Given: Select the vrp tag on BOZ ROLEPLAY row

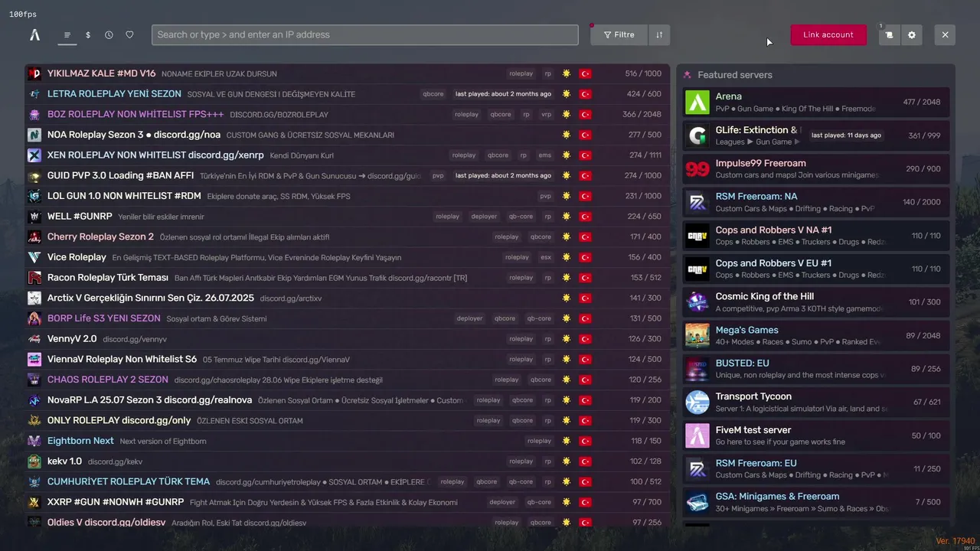Looking at the screenshot, I should tap(546, 114).
